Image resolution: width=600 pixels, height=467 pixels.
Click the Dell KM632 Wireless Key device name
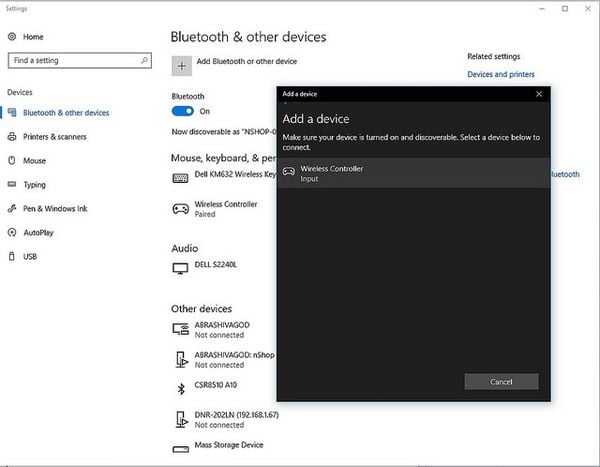click(x=235, y=174)
